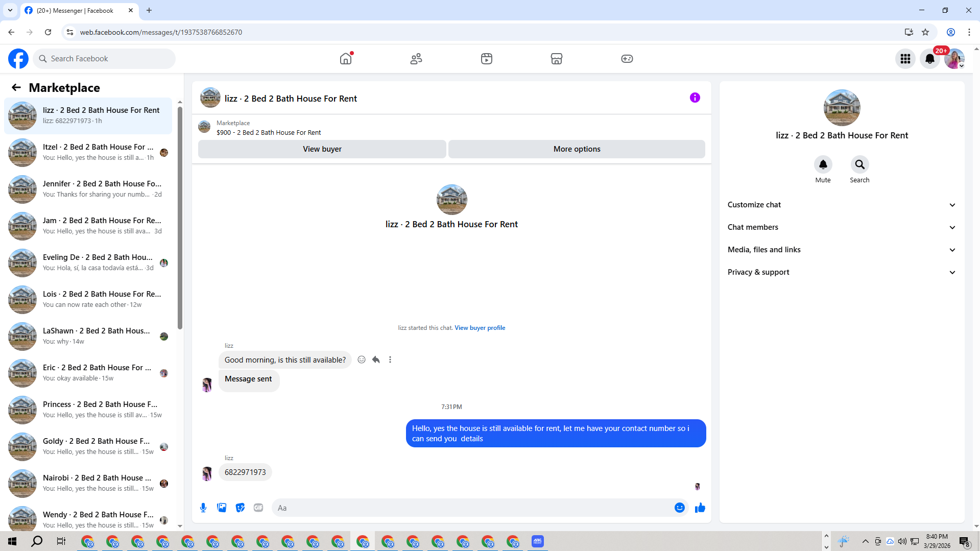
Task: Open Facebook home feed icon
Action: [346, 59]
